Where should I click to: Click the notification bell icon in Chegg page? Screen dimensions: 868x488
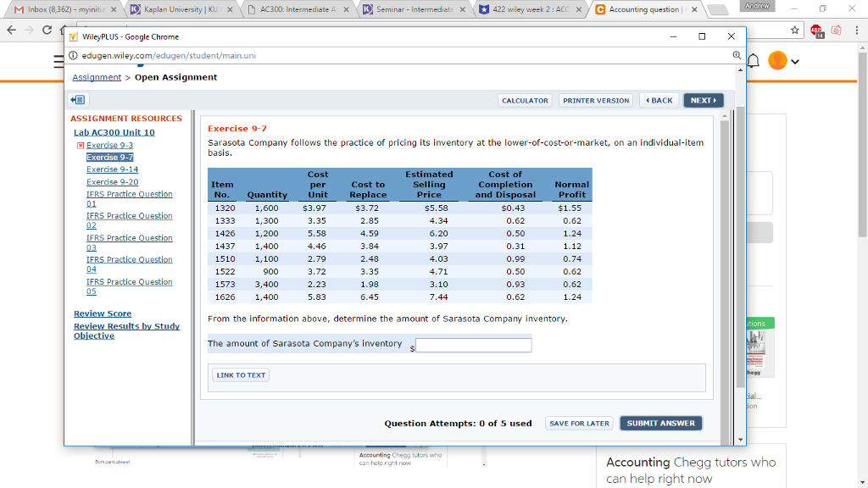pos(754,60)
